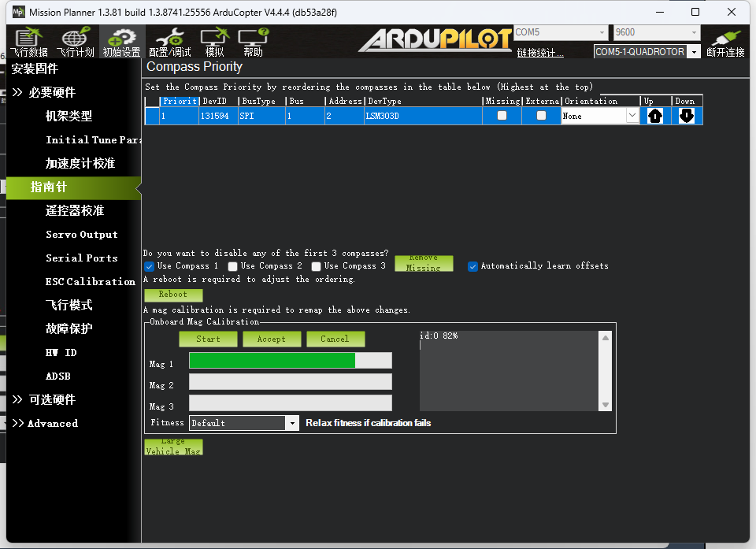Image resolution: width=756 pixels, height=549 pixels.
Task: Move compass up with the Up arrow
Action: tap(654, 116)
